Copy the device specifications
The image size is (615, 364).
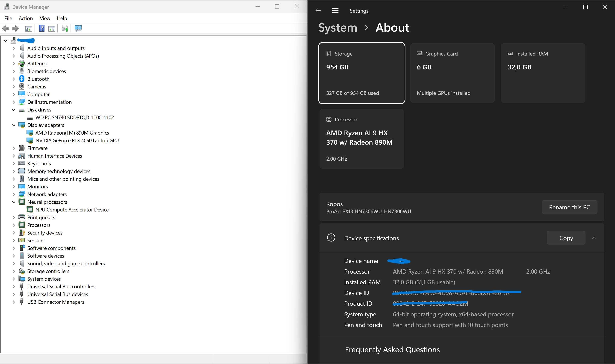click(566, 238)
